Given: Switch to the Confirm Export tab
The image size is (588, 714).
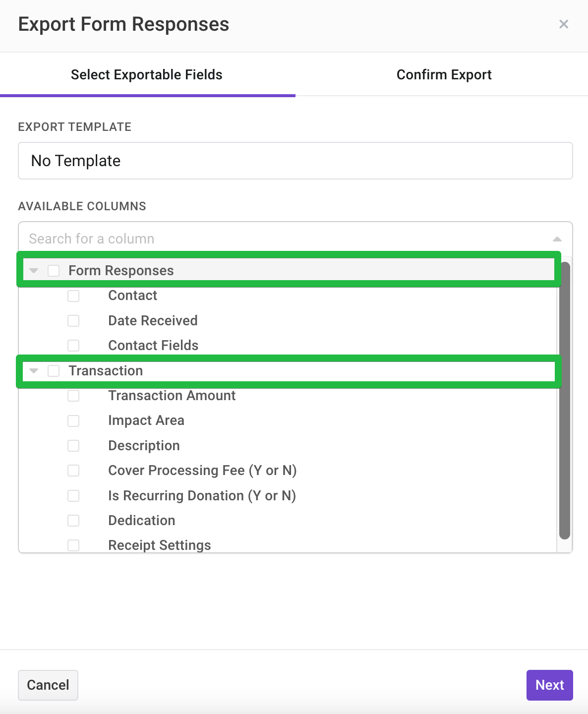Looking at the screenshot, I should tap(444, 75).
